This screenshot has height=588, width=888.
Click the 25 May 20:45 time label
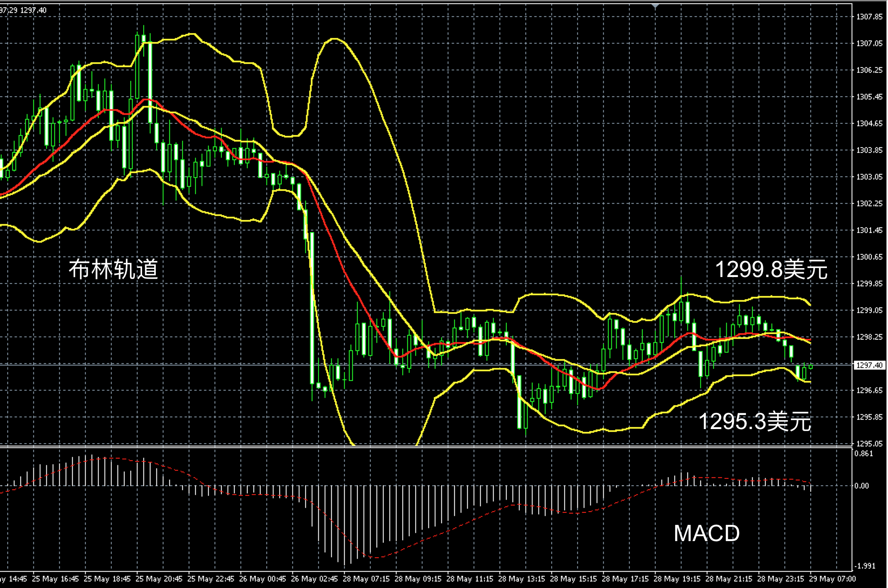click(x=159, y=579)
